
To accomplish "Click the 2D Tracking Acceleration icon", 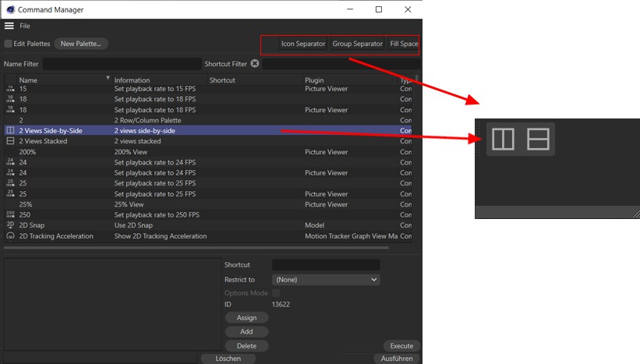I will tap(10, 236).
